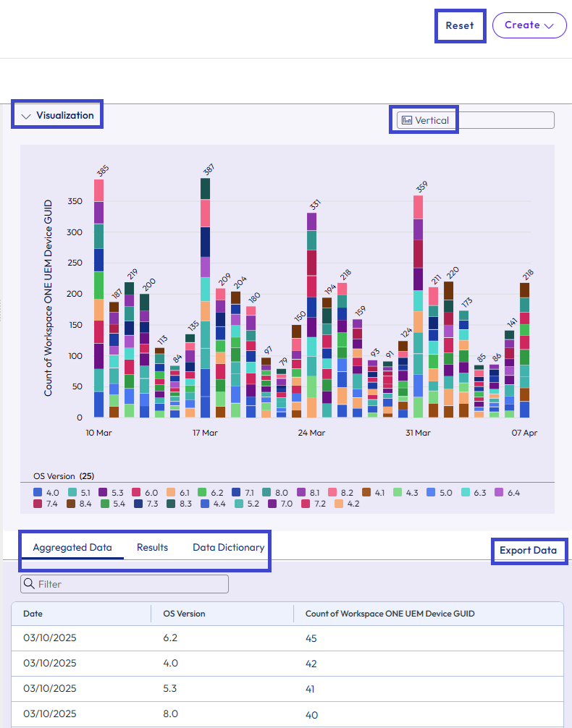Toggle legend swatch for OS version 7.1
Image resolution: width=572 pixels, height=728 pixels.
(x=236, y=492)
